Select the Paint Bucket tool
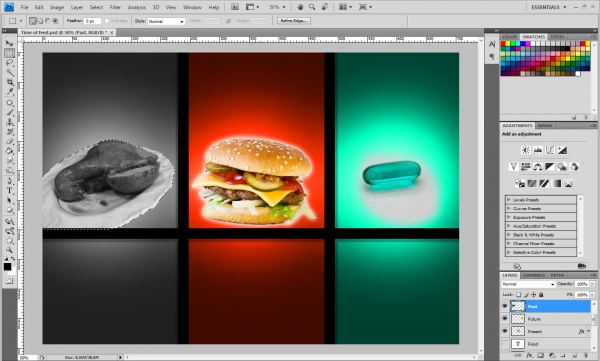This screenshot has height=361, width=600. coord(9,151)
